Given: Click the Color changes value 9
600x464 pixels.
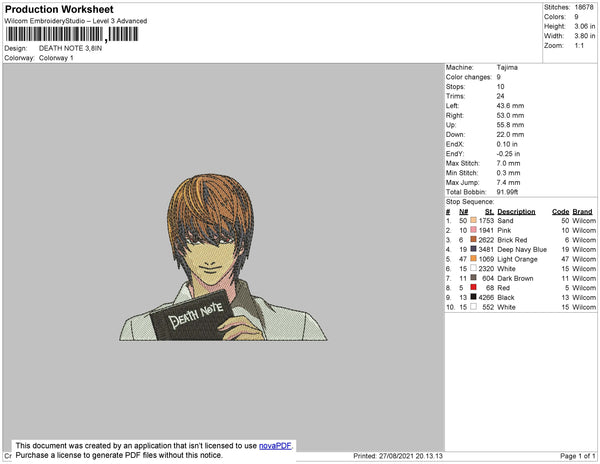Looking at the screenshot, I should pos(499,77).
